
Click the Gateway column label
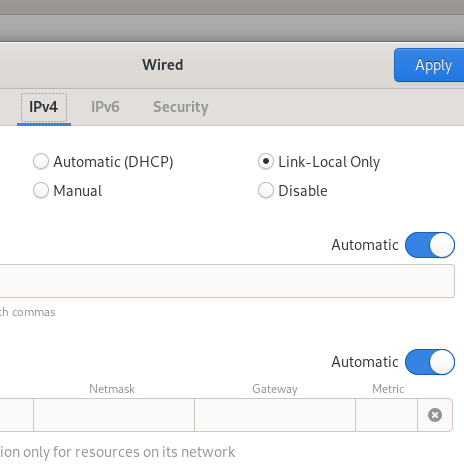coord(275,389)
